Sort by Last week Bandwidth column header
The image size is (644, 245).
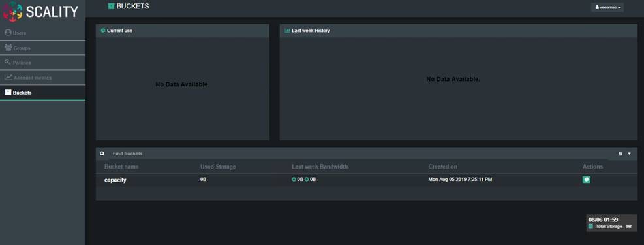pyautogui.click(x=320, y=167)
